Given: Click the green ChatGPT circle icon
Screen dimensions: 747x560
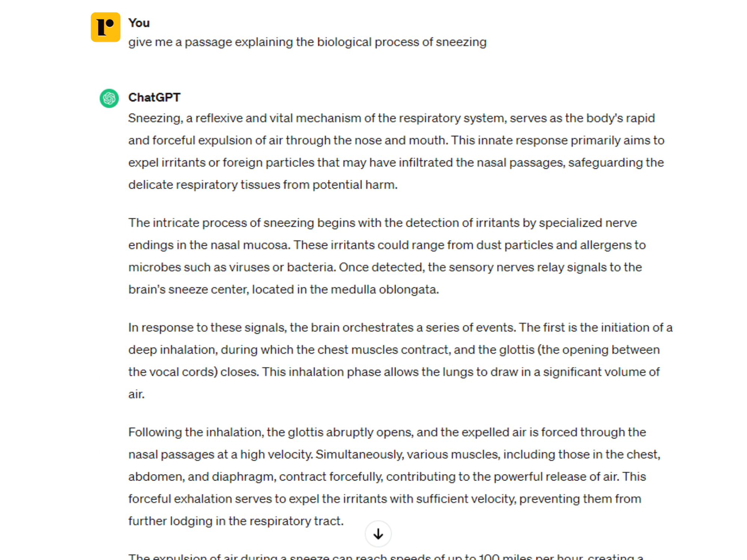Looking at the screenshot, I should (x=108, y=96).
